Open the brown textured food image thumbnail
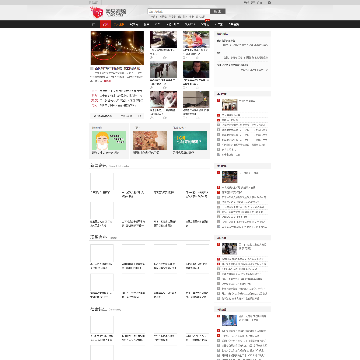This screenshot has width=360, height=360. pyautogui.click(x=150, y=140)
